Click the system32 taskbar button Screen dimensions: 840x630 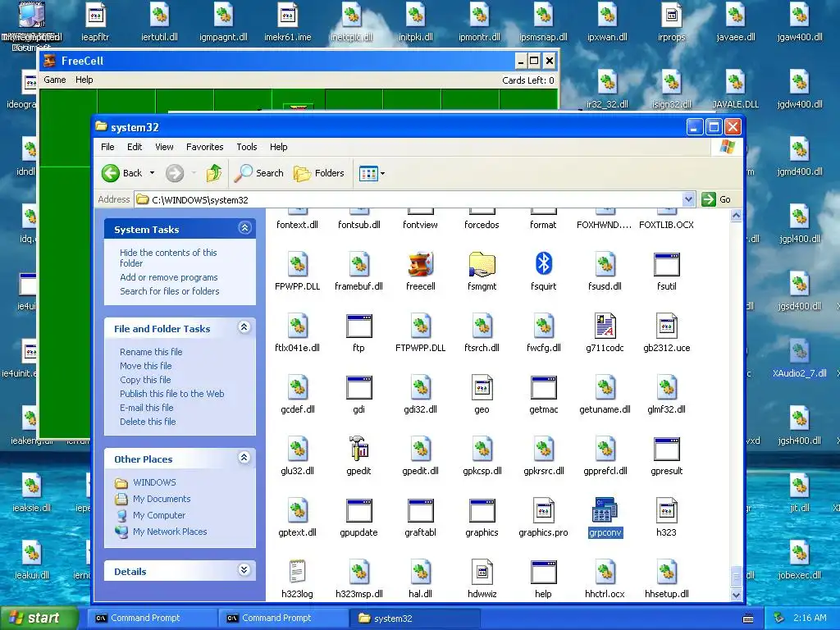415,618
